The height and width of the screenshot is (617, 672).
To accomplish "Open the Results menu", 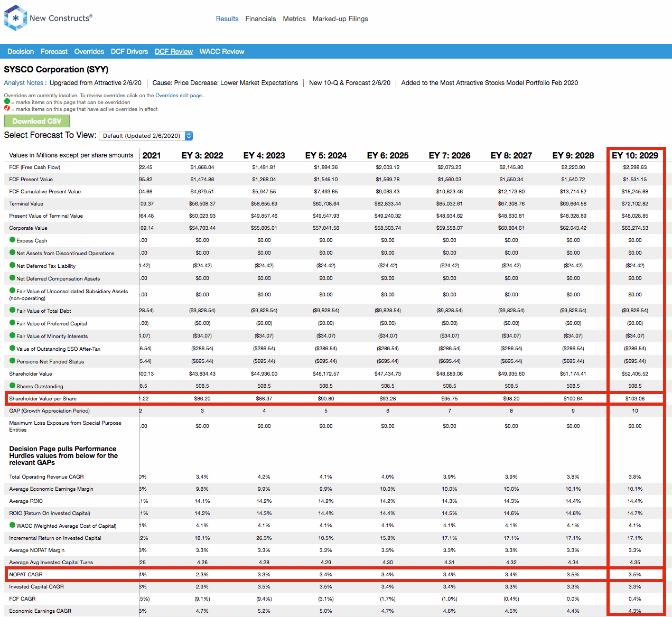I will click(227, 18).
